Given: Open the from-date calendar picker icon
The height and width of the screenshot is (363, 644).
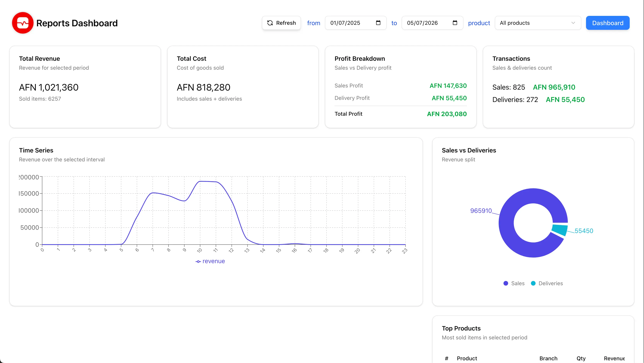Looking at the screenshot, I should click(x=378, y=23).
